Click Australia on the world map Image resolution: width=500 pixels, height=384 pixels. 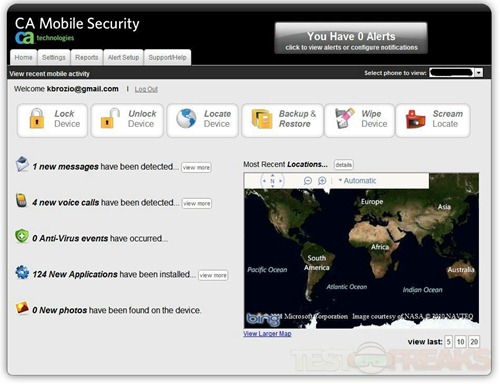pos(461,269)
